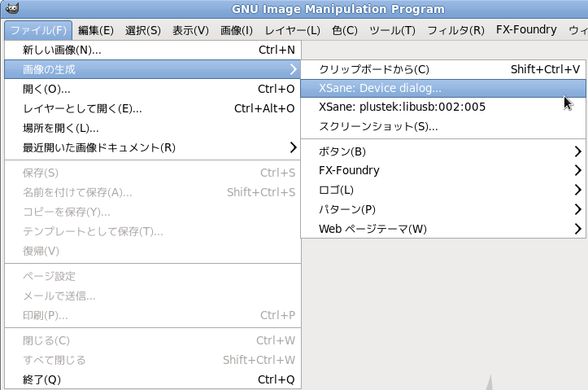
Task: Expand the ロゴ(L) submenu
Action: 443,190
